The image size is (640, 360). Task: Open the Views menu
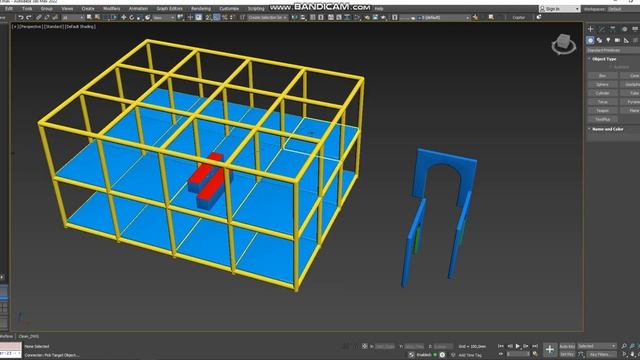67,9
